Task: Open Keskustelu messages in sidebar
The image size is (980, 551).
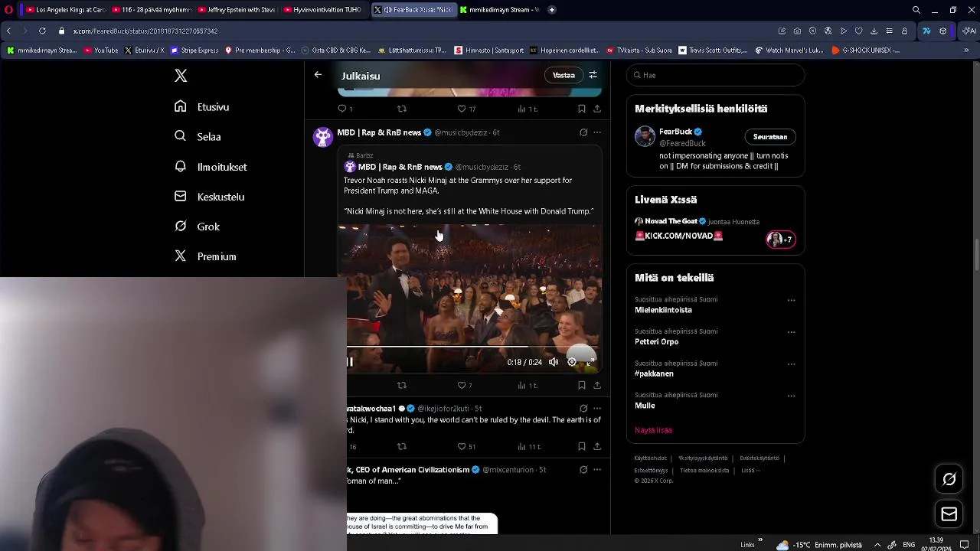Action: [209, 197]
